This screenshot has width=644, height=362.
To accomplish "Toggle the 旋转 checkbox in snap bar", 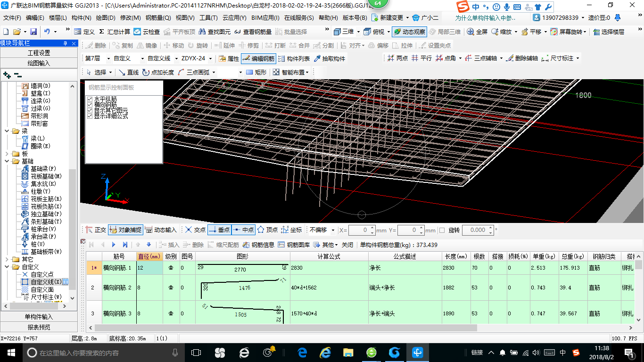I will [x=442, y=230].
